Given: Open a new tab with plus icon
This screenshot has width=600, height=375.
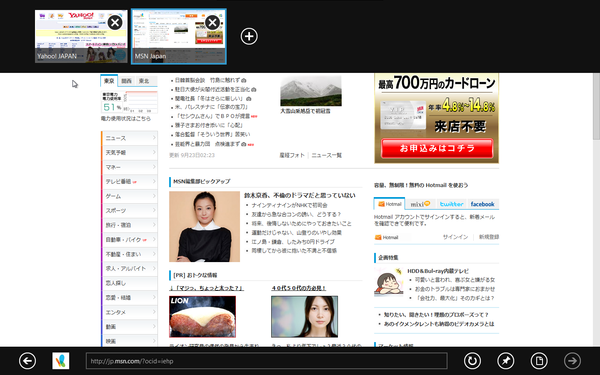Looking at the screenshot, I should click(x=249, y=36).
